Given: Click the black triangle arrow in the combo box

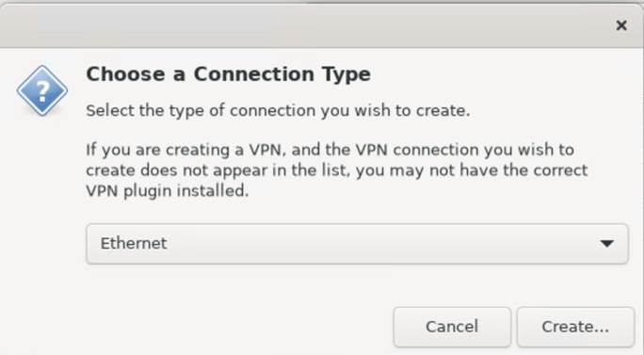Looking at the screenshot, I should (606, 244).
